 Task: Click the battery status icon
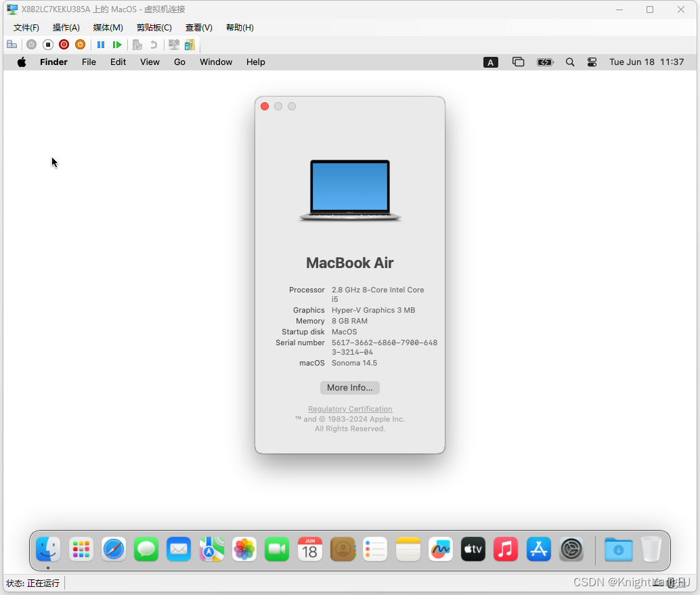[x=545, y=62]
